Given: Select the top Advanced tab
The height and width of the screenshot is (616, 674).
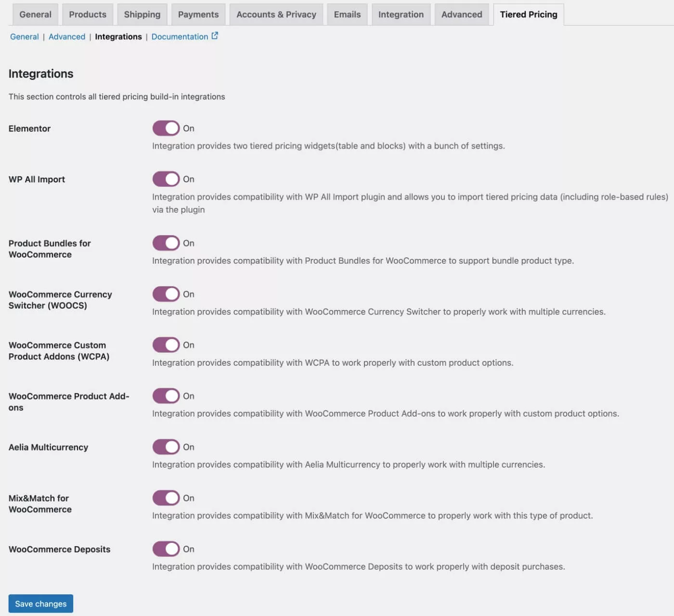Looking at the screenshot, I should [x=462, y=14].
